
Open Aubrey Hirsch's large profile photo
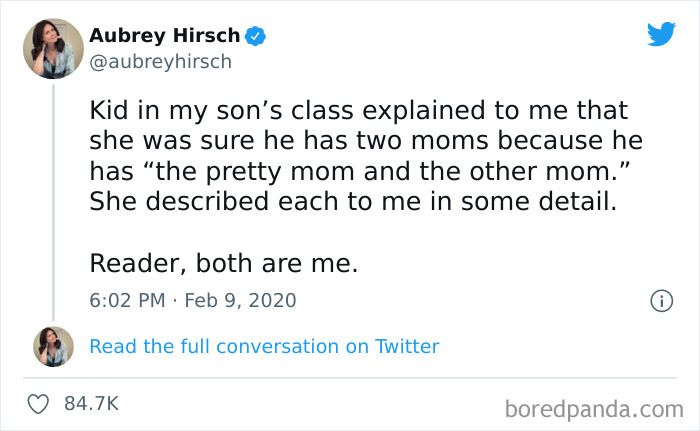[53, 47]
